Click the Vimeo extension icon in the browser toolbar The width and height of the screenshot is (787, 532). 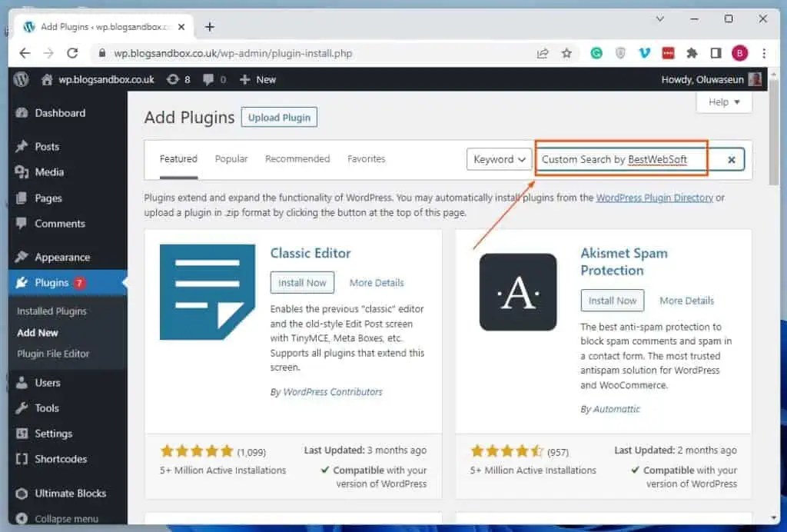tap(644, 52)
